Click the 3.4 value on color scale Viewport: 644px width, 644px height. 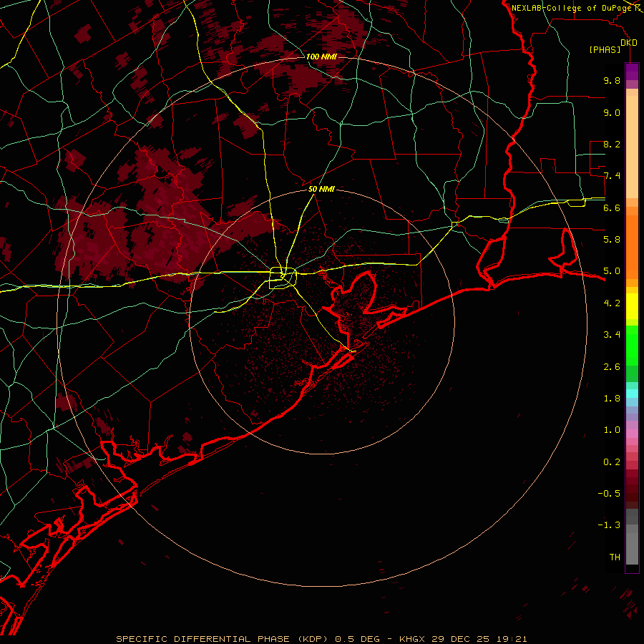coord(612,335)
